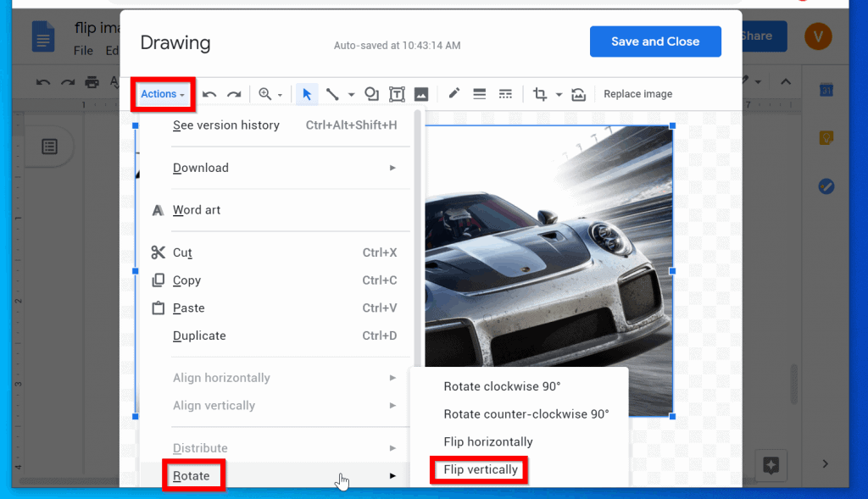This screenshot has width=868, height=499.
Task: Click the redo arrow in Drawing toolbar
Action: [234, 94]
